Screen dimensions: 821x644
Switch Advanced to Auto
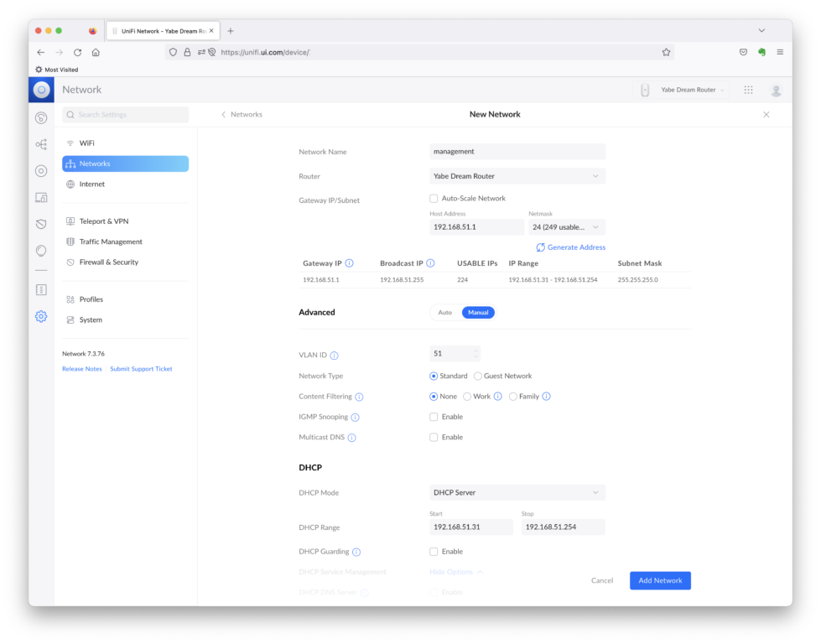(445, 313)
